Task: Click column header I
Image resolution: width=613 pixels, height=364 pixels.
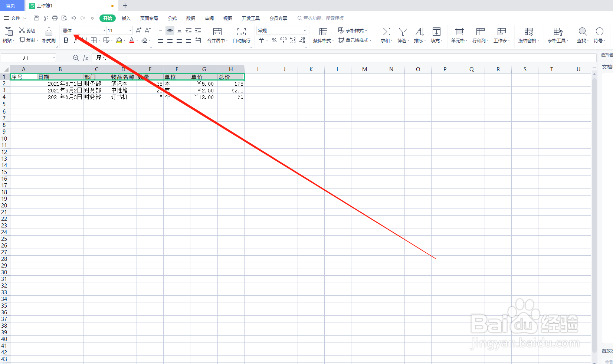Action: pos(258,69)
